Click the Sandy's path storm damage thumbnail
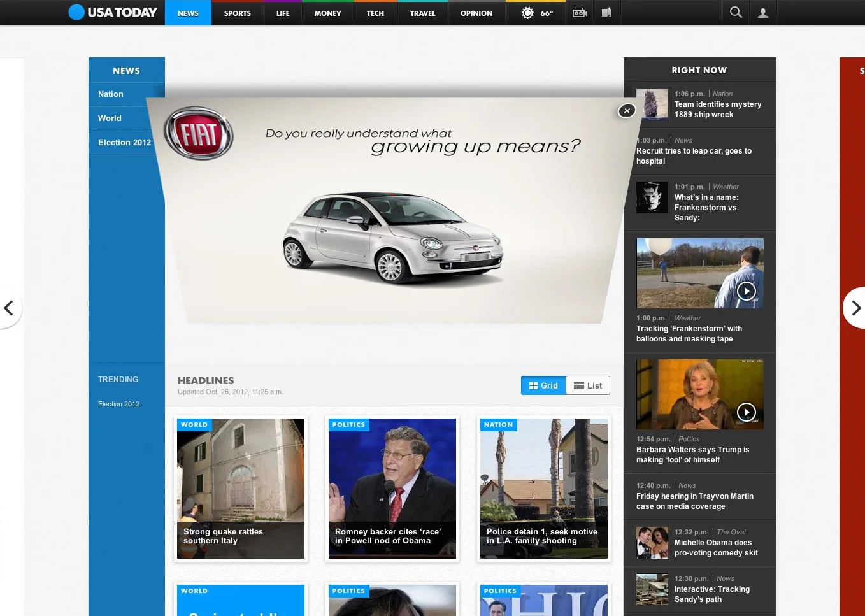865x616 pixels. [652, 589]
